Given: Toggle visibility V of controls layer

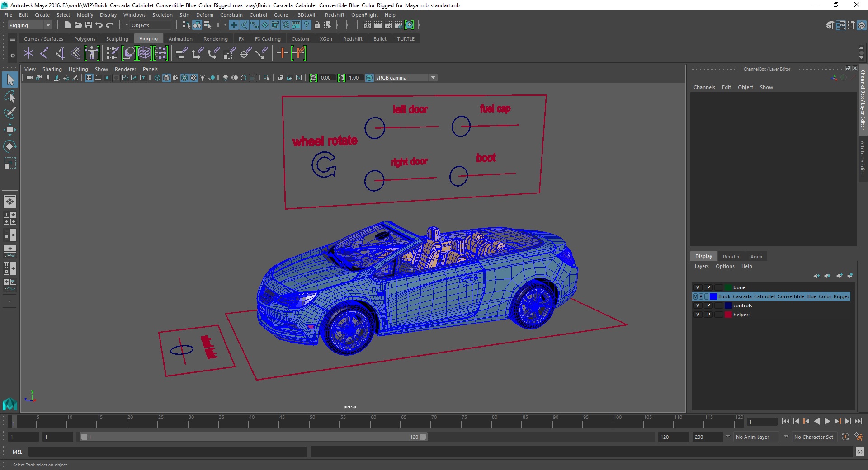Looking at the screenshot, I should point(698,305).
